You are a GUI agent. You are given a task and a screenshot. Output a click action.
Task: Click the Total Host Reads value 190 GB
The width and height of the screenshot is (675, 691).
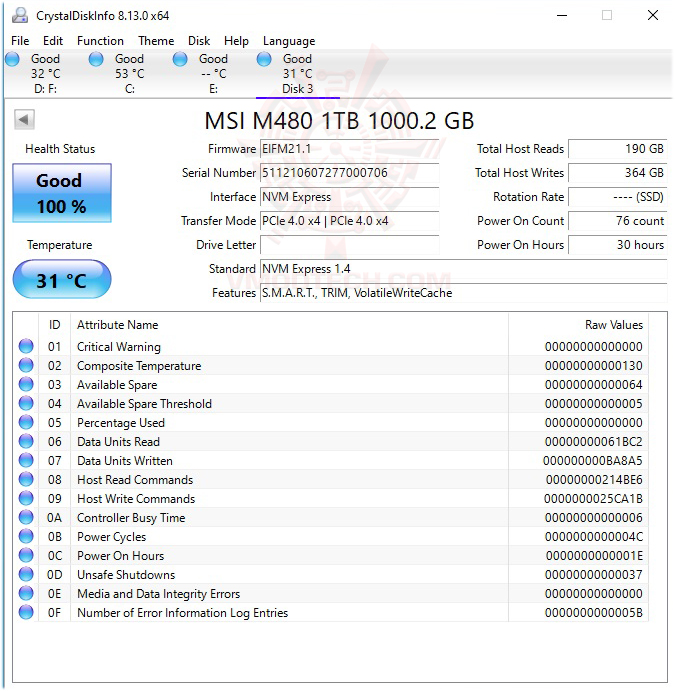coord(617,149)
